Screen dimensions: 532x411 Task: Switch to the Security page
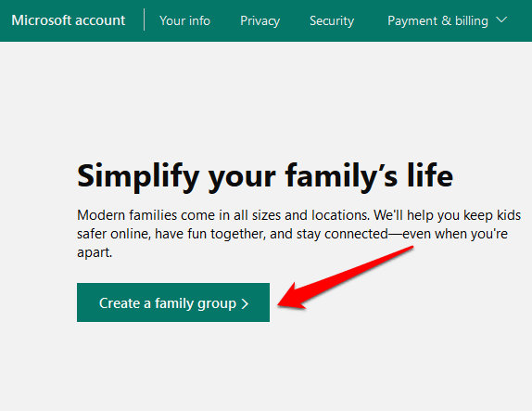[x=332, y=20]
